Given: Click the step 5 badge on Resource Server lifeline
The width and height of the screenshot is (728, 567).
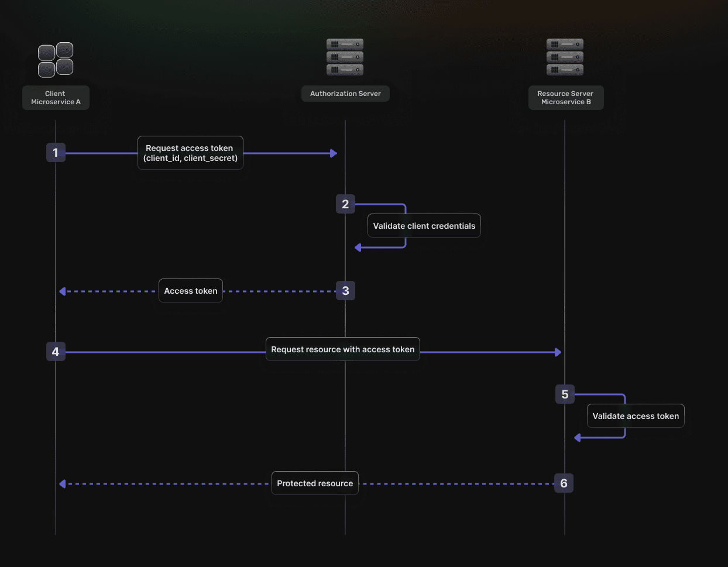Looking at the screenshot, I should 564,394.
